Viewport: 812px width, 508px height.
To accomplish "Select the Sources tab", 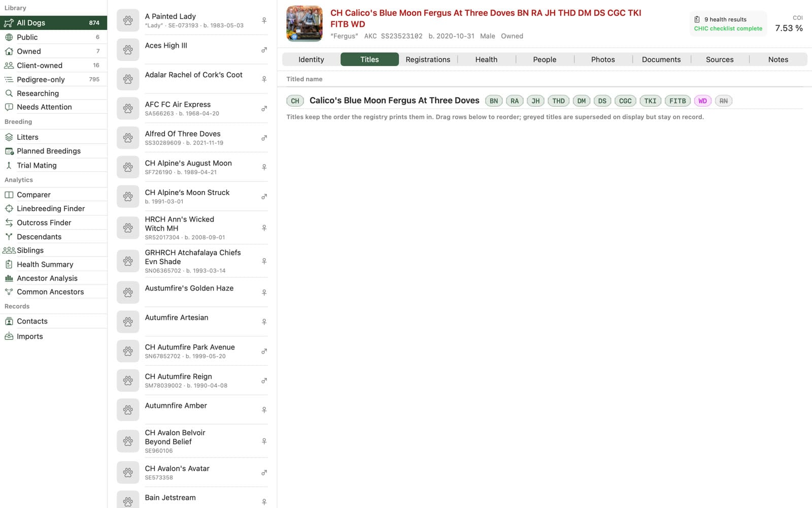I will (720, 59).
